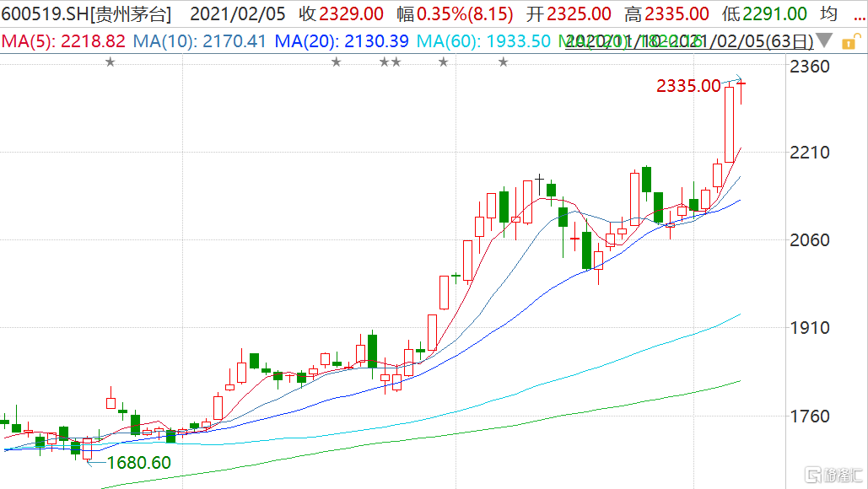Click the header date 2021/02/05
868x489 pixels.
click(x=238, y=13)
